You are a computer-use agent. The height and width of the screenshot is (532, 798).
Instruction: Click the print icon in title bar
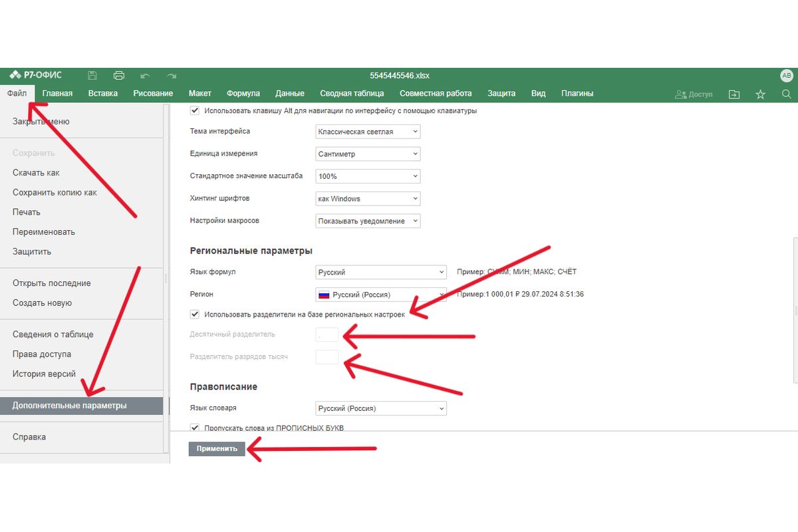pyautogui.click(x=119, y=76)
